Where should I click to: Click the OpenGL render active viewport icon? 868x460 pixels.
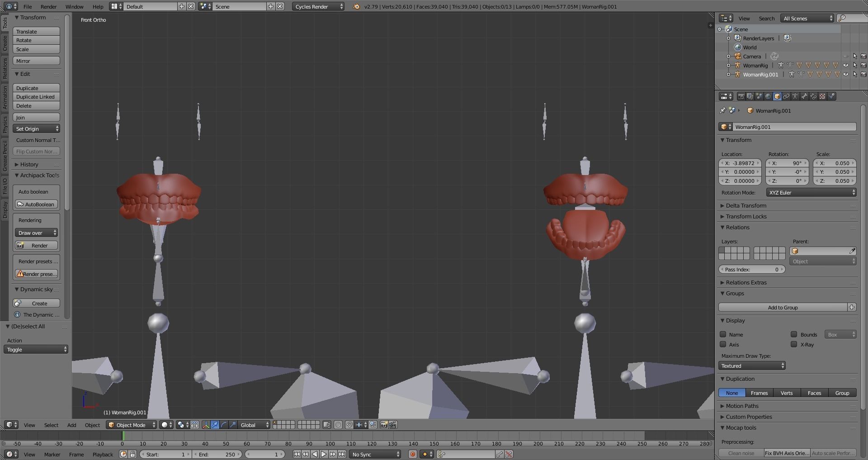[x=384, y=425]
